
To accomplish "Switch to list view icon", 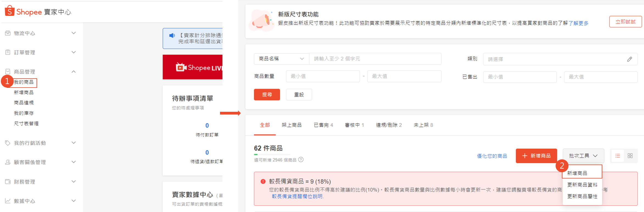I will (618, 156).
